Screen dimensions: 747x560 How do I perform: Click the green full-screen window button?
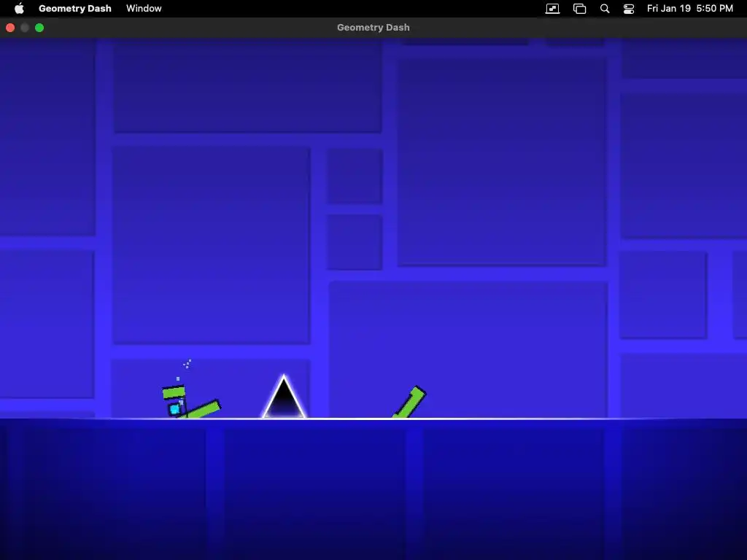click(x=39, y=28)
